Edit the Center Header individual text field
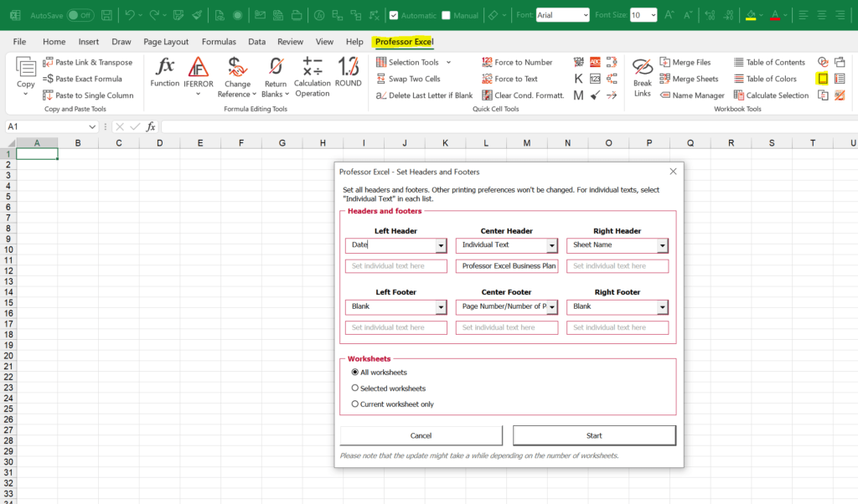Image resolution: width=858 pixels, height=504 pixels. [x=506, y=265]
